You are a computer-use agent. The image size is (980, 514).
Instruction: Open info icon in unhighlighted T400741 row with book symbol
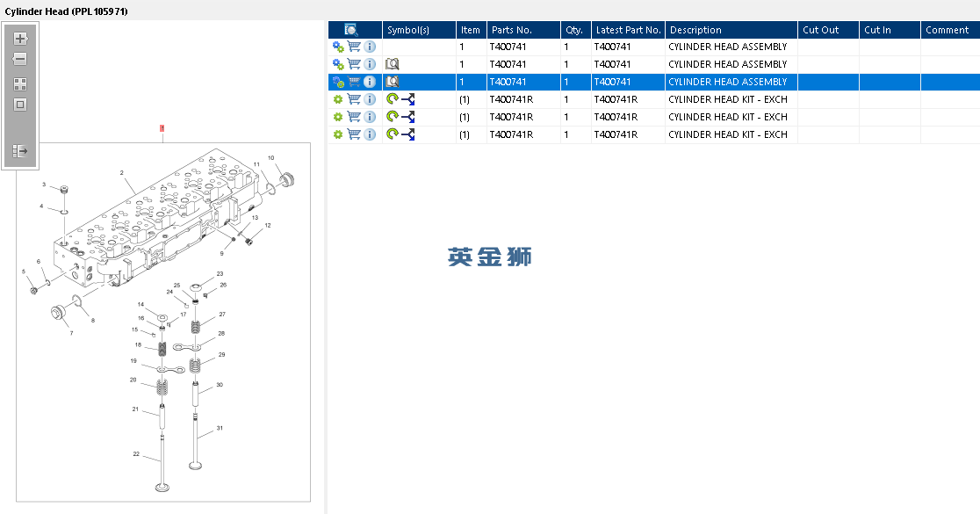370,64
